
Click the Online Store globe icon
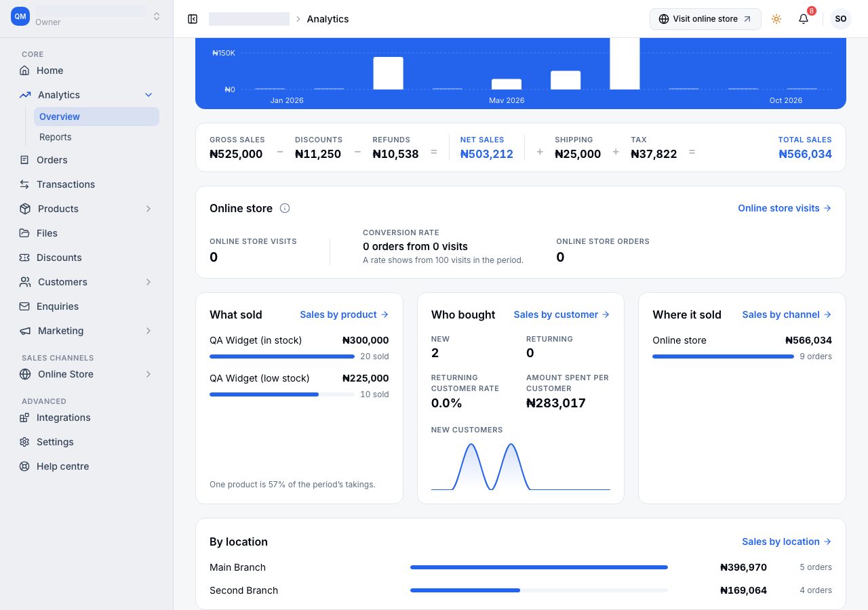point(25,374)
